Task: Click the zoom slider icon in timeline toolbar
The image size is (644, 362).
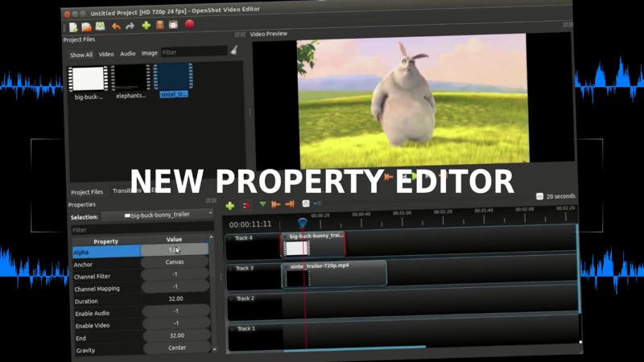Action: pos(317,204)
